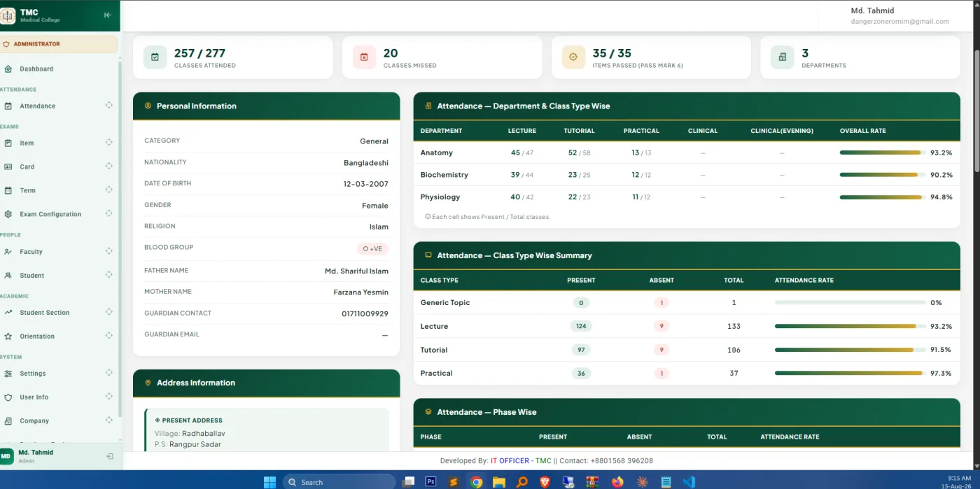Expand the Student sidebar submenu
The image size is (980, 489).
[109, 275]
